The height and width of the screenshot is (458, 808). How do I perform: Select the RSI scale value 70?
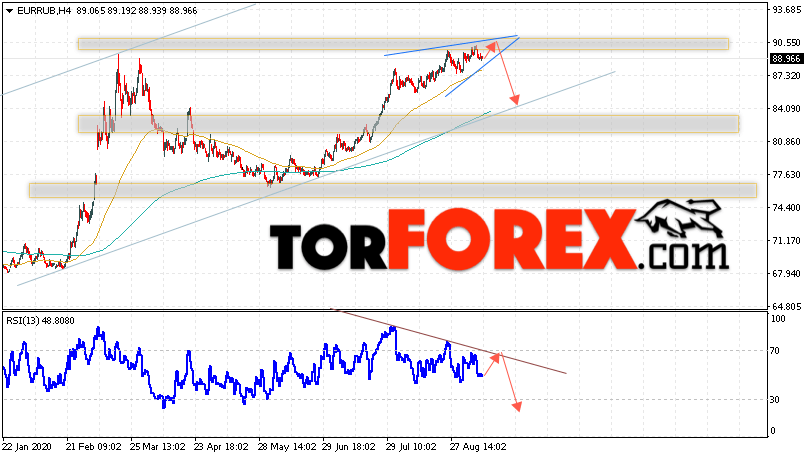[x=775, y=351]
